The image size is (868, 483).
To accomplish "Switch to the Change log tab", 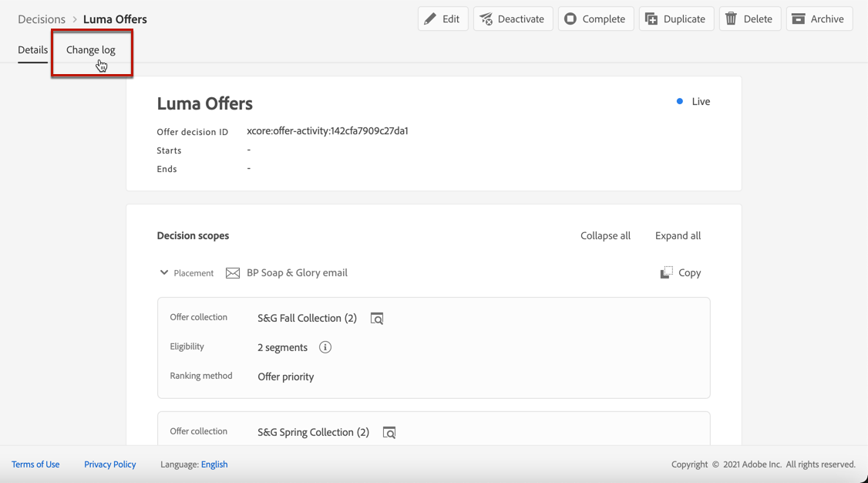I will pos(91,50).
